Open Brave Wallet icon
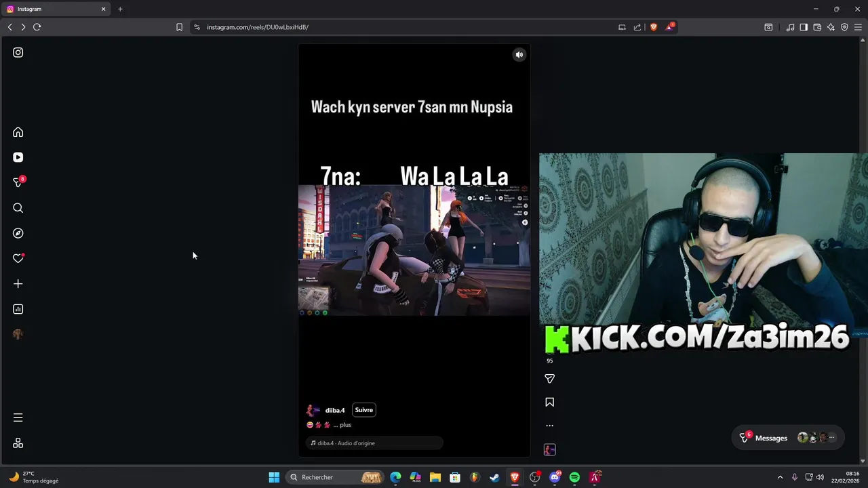The image size is (868, 488). 817,27
